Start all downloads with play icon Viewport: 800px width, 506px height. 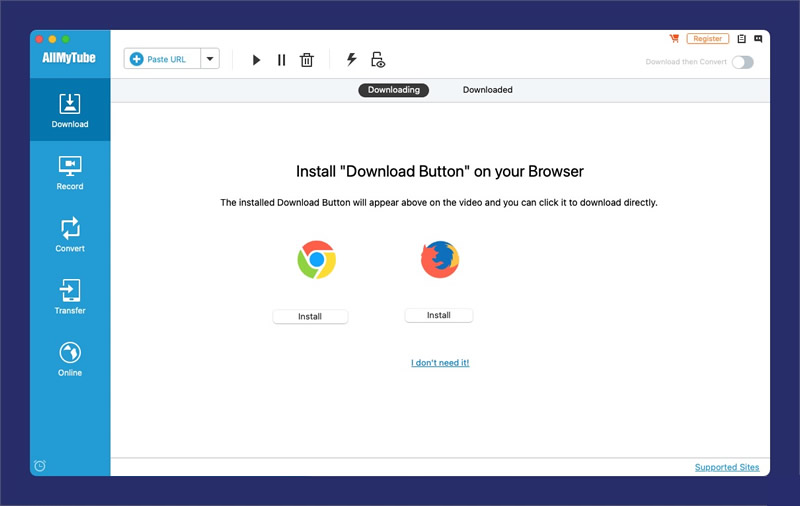coord(256,60)
